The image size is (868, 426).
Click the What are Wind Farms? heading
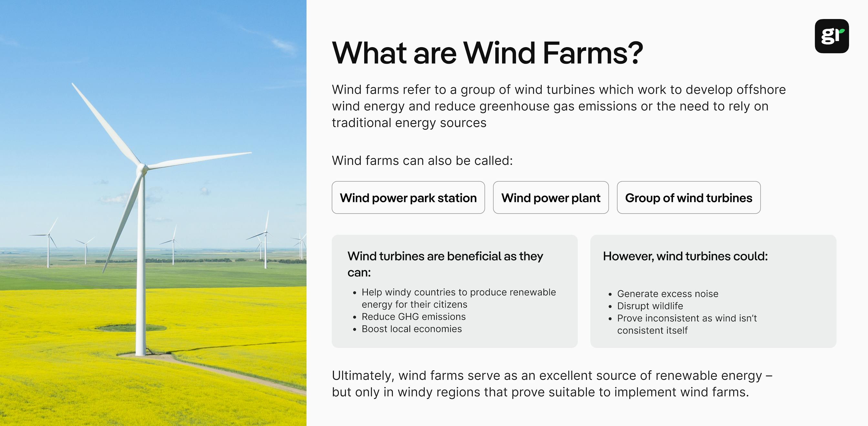[487, 53]
